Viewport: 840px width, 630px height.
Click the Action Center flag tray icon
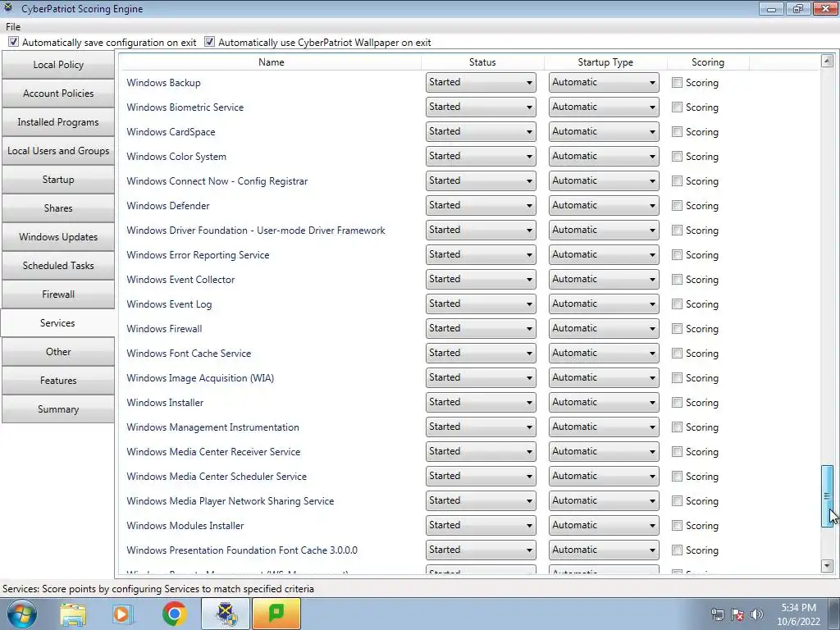pyautogui.click(x=737, y=614)
